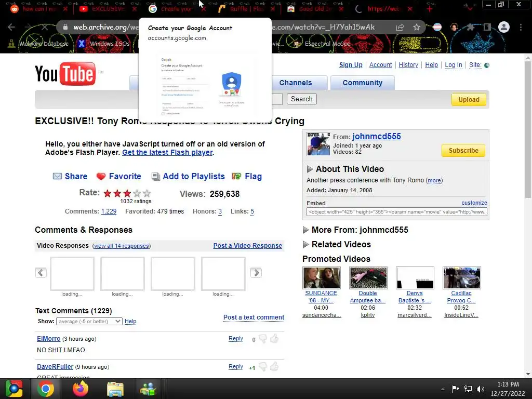This screenshot has height=399, width=532.
Task: Switch to the Ruffle browser tab
Action: coord(247,9)
